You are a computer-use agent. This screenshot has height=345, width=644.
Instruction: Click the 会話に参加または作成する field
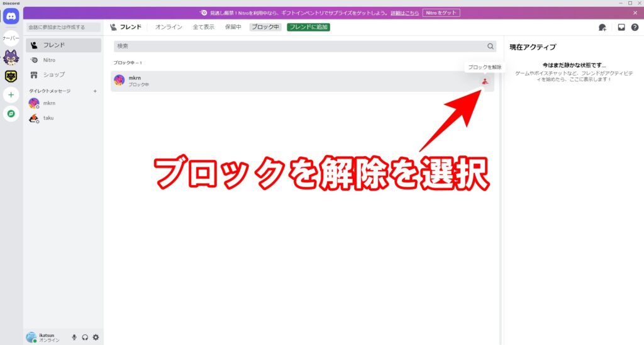pos(64,27)
